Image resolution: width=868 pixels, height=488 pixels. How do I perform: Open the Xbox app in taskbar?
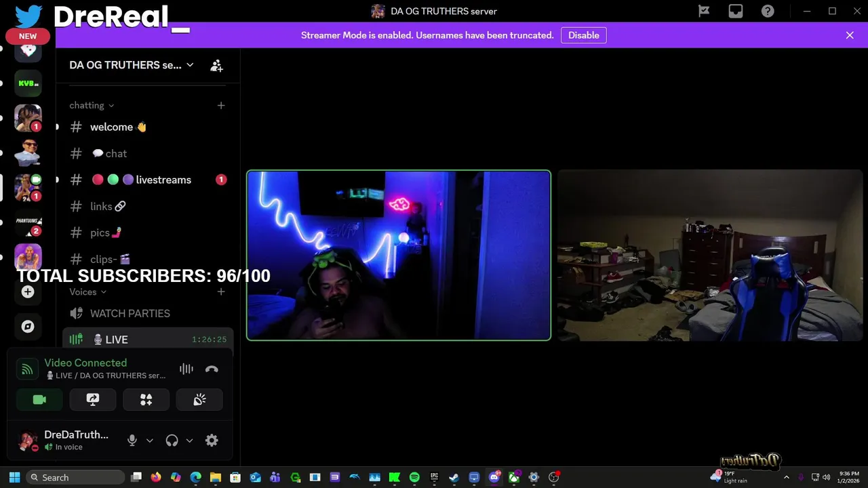tap(514, 477)
